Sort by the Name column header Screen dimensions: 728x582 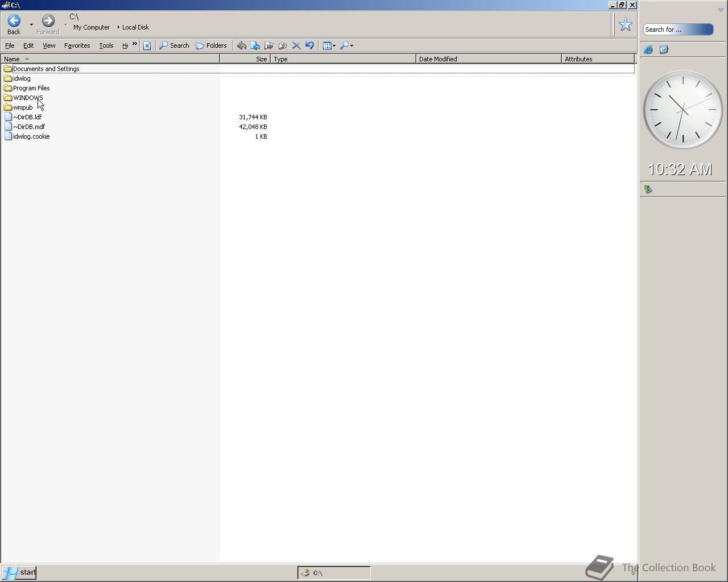coord(110,59)
